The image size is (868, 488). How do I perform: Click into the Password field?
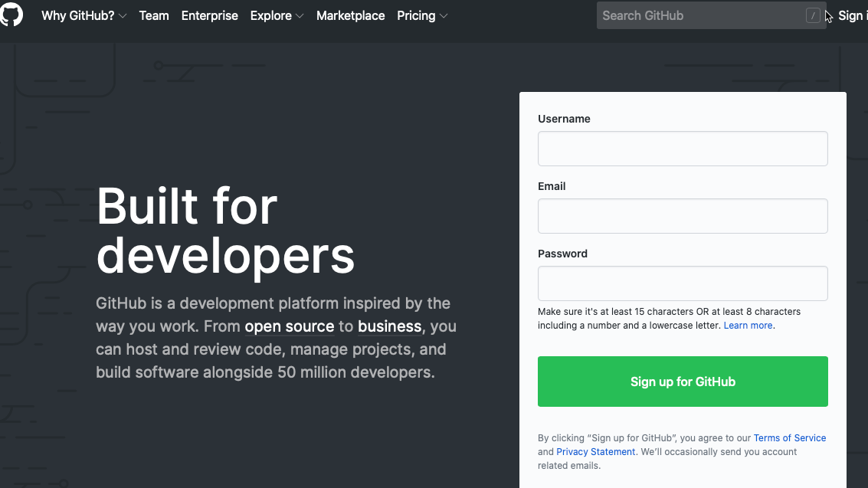[x=683, y=283]
